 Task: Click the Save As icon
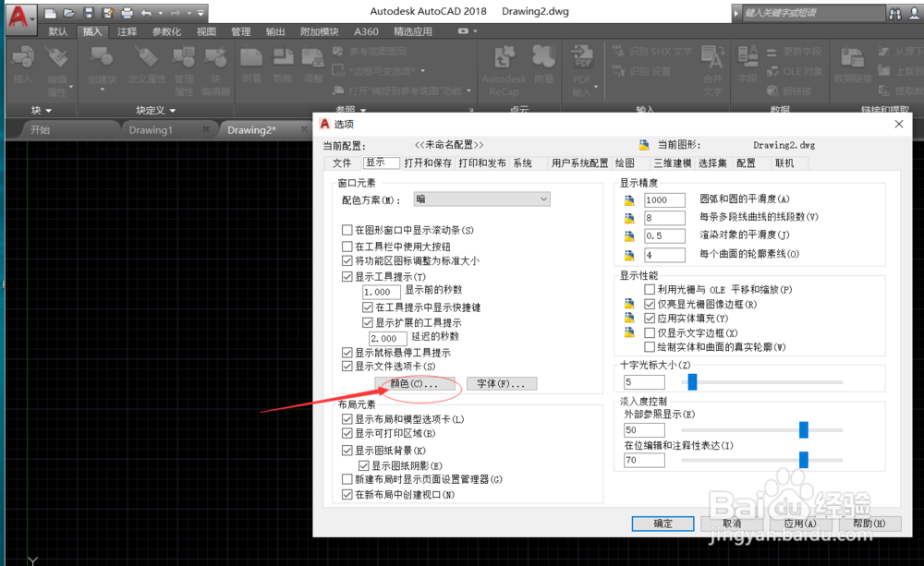coord(107,12)
